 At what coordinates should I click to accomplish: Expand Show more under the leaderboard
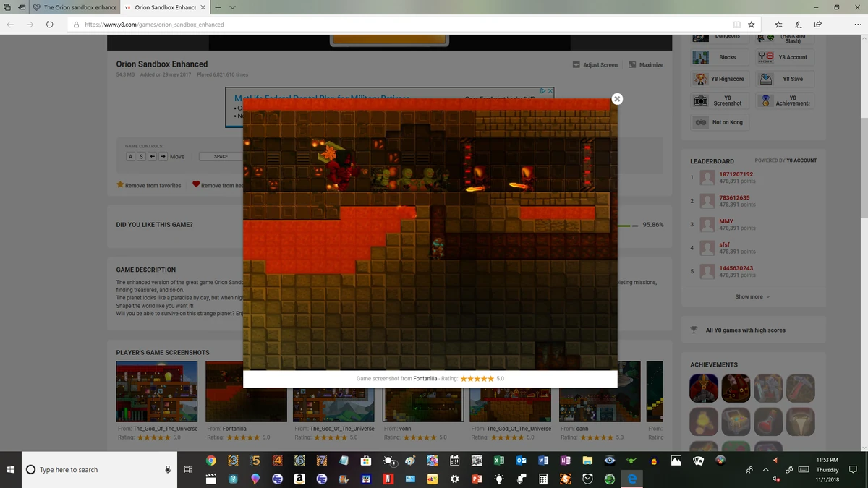[x=752, y=296]
